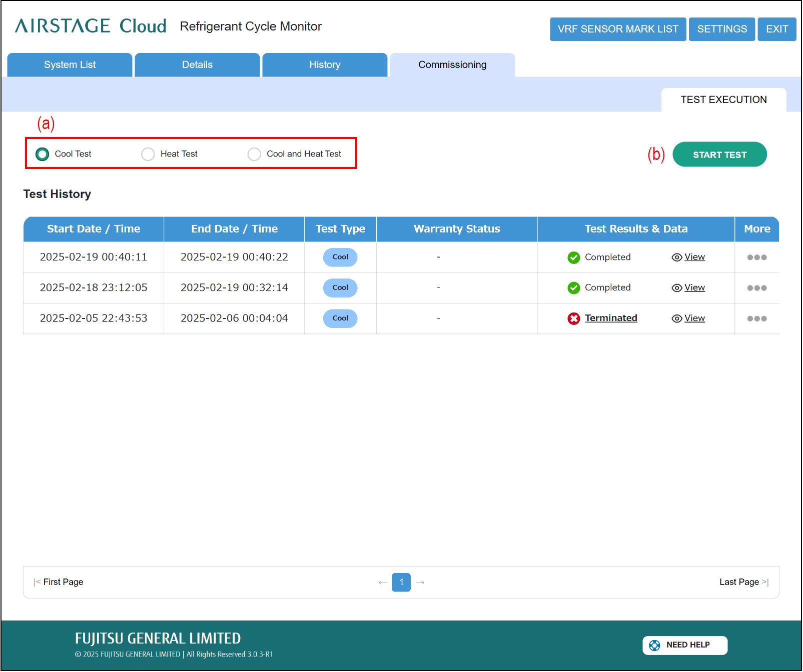Viewport: 803px width, 672px height.
Task: Open the VRF SENSOR MARK LIST
Action: click(x=617, y=29)
